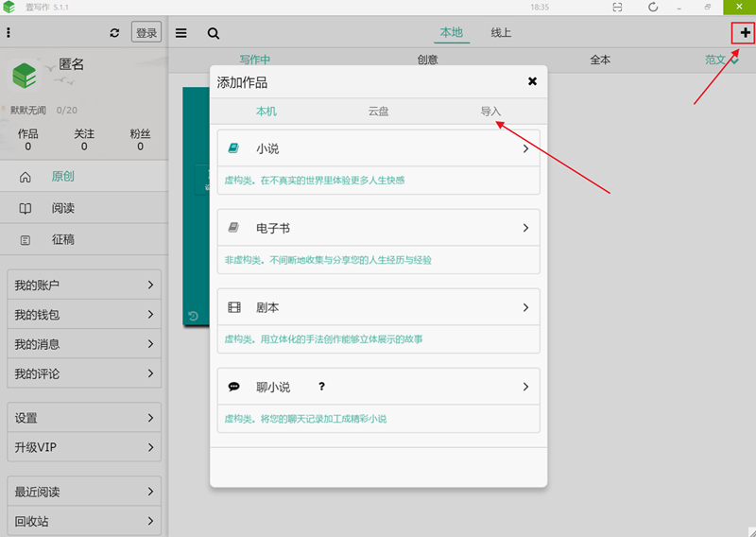Open 升级VIP entry
Image resolution: width=756 pixels, height=537 pixels.
(84, 447)
